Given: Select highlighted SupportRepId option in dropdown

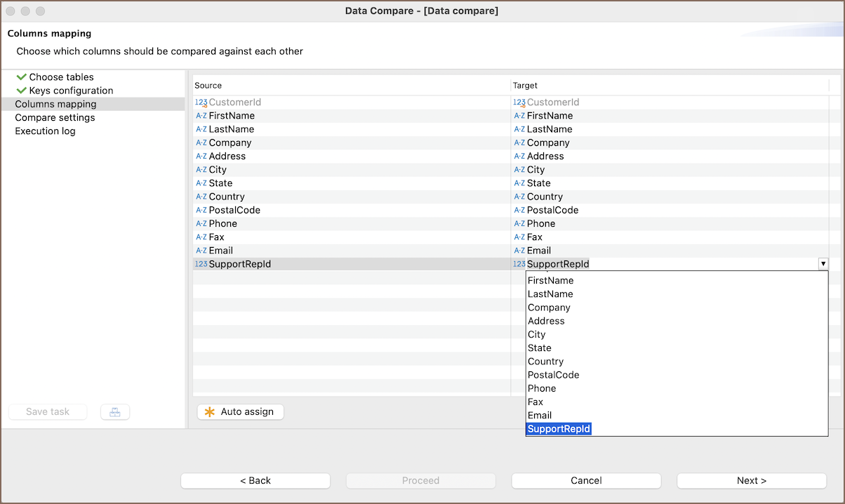Looking at the screenshot, I should (559, 429).
